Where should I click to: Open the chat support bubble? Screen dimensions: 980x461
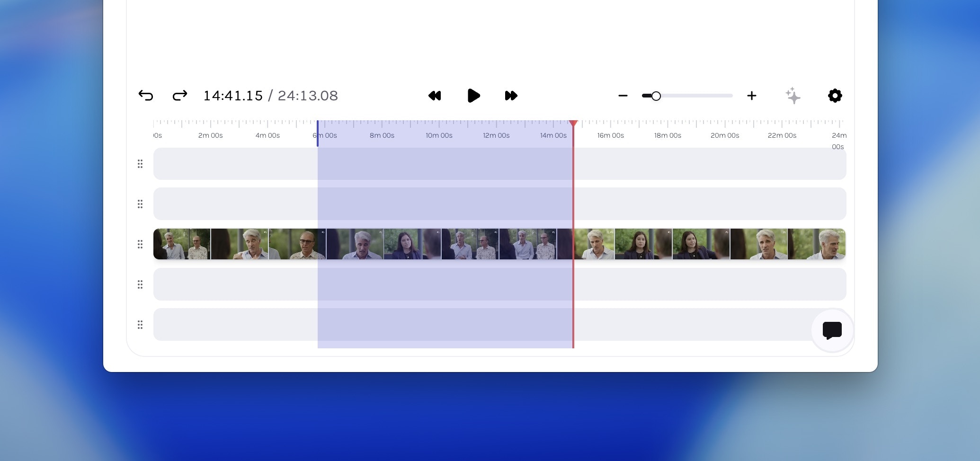click(x=832, y=330)
